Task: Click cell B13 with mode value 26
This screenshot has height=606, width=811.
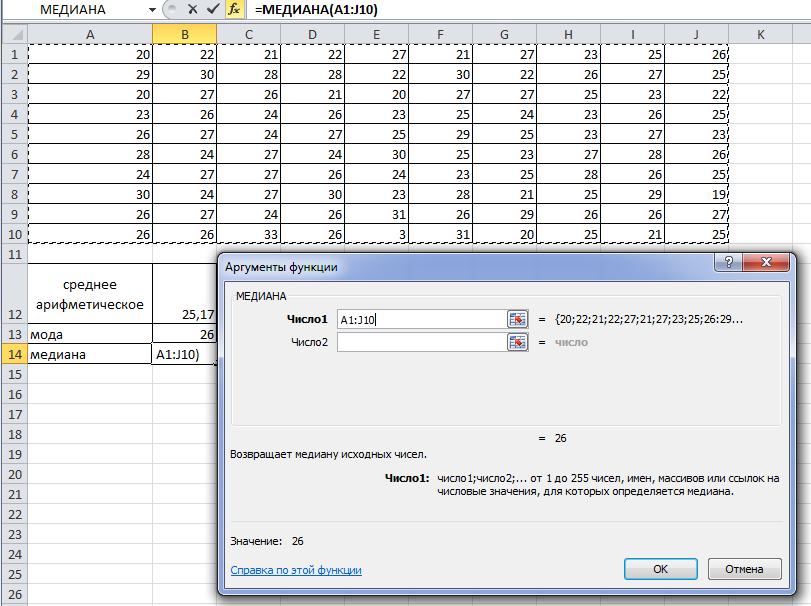Action: pos(185,334)
